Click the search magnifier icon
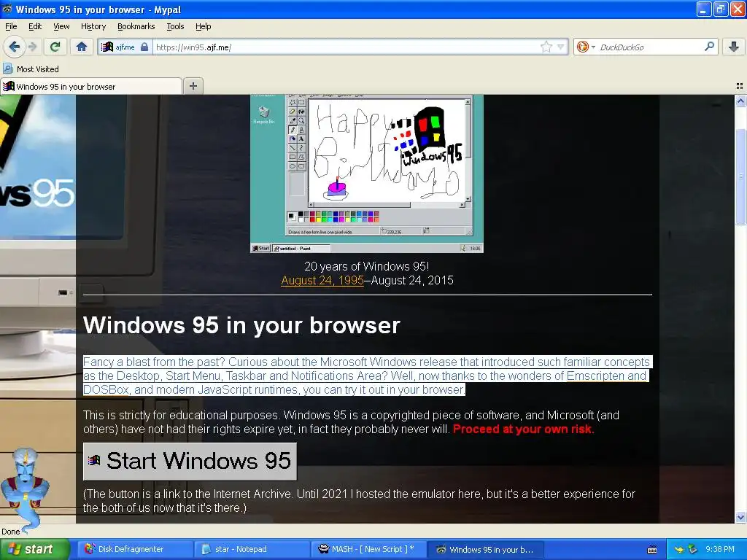 coord(709,47)
